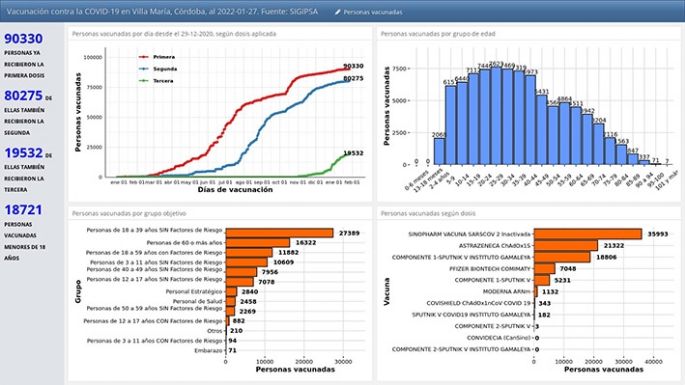Click the value 21322
The width and height of the screenshot is (685, 385).
click(x=614, y=246)
